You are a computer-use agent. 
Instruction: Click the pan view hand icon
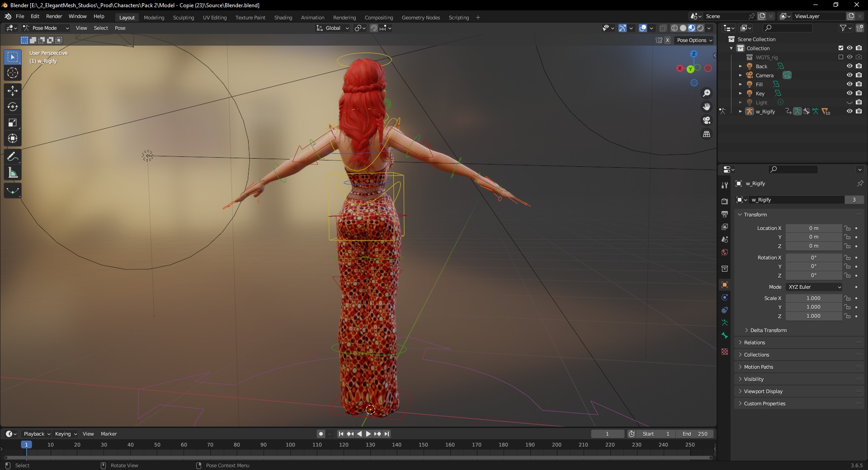(x=707, y=107)
